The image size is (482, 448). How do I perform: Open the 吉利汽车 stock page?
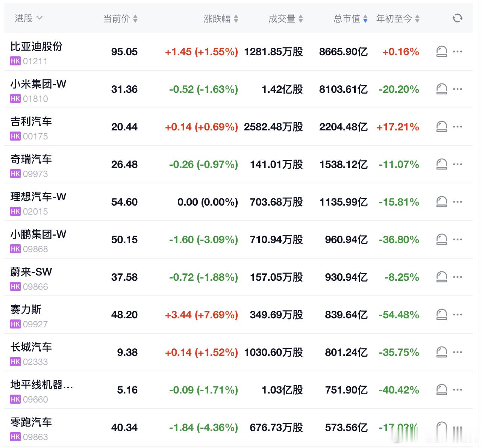31,121
